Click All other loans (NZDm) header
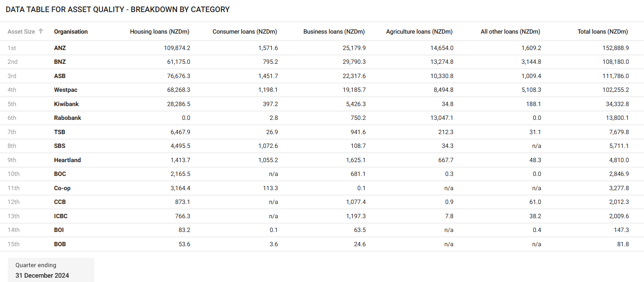The width and height of the screenshot is (644, 282). point(510,31)
